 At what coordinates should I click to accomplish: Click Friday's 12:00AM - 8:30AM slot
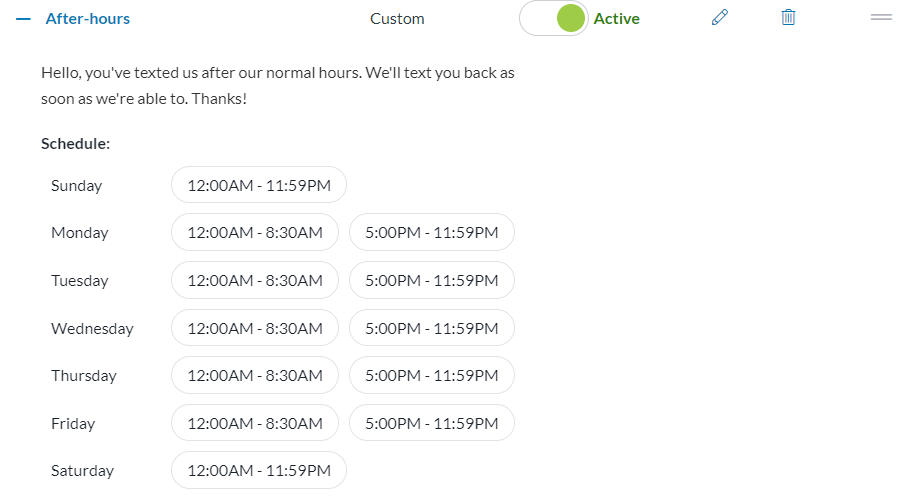255,423
